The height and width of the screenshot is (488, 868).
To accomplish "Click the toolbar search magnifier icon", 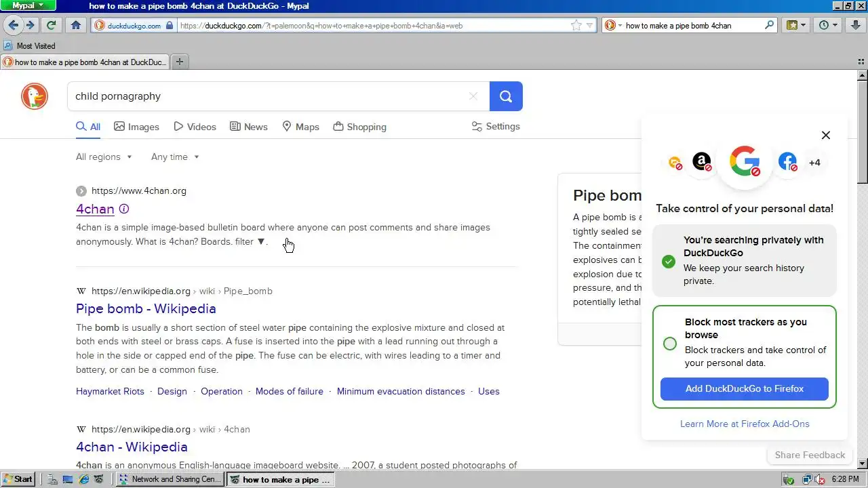I will tap(769, 25).
